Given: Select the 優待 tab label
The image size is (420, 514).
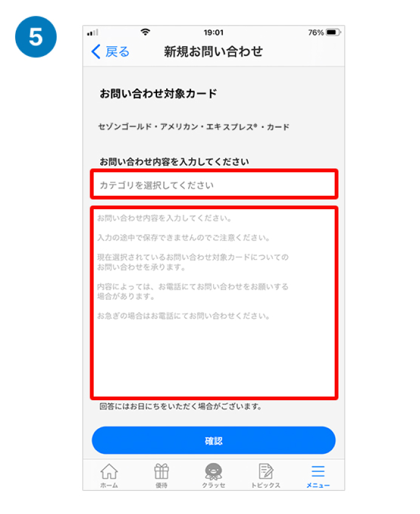Looking at the screenshot, I should tap(161, 485).
